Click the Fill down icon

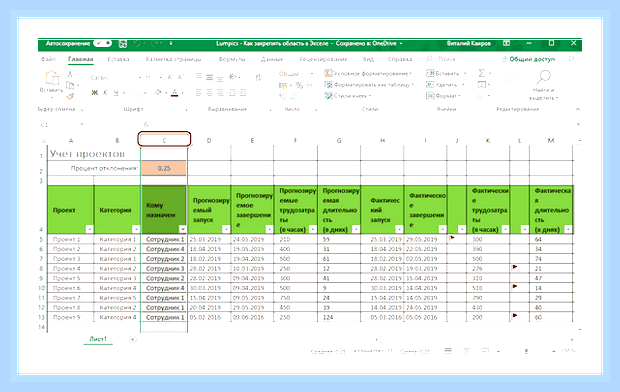pos(482,85)
